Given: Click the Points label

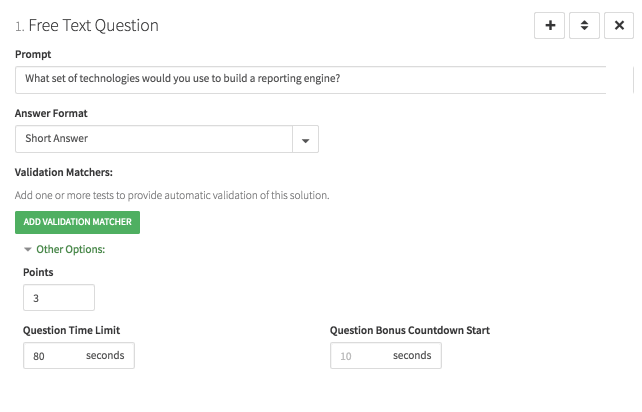Looking at the screenshot, I should point(39,272).
